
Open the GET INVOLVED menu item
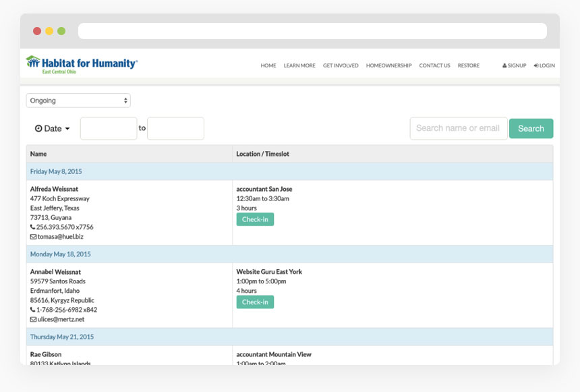(341, 65)
